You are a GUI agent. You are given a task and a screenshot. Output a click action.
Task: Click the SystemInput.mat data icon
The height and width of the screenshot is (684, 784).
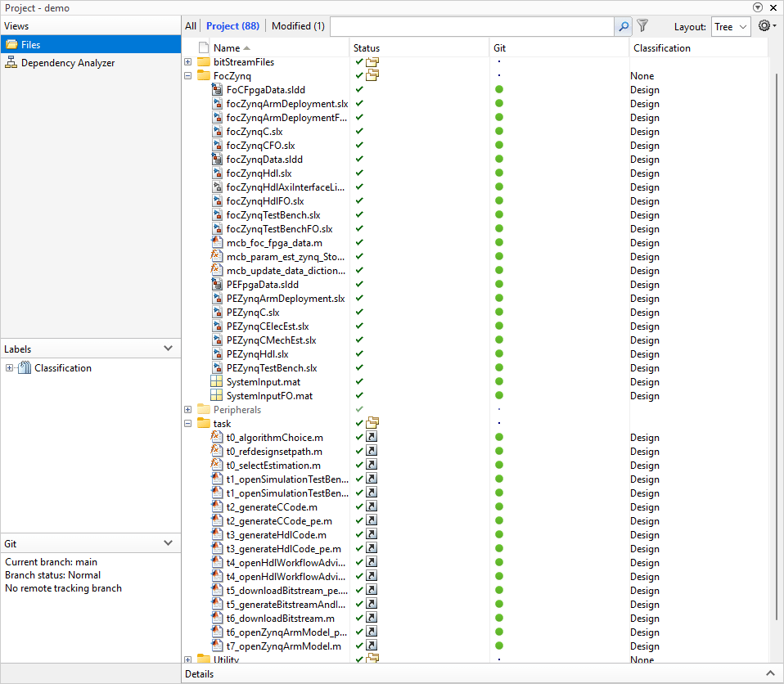pos(217,381)
